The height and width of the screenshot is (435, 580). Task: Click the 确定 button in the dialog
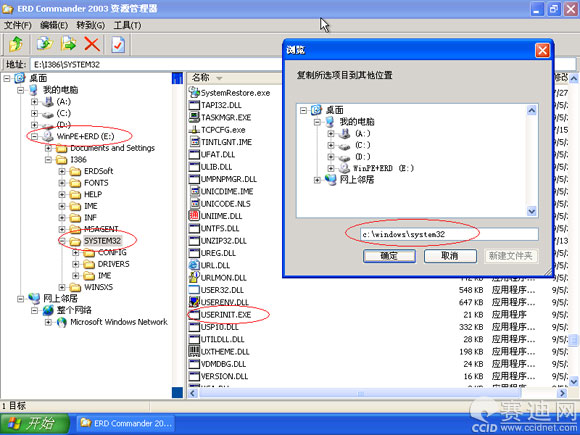click(389, 256)
